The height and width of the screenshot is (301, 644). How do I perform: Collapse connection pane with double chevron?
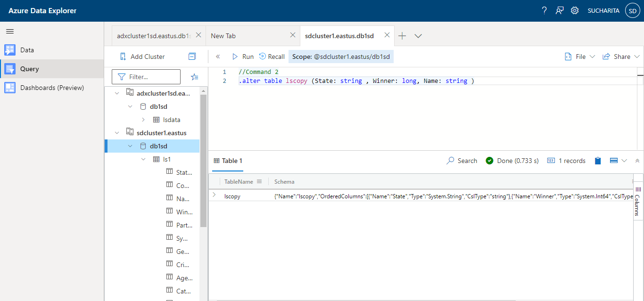pyautogui.click(x=218, y=57)
